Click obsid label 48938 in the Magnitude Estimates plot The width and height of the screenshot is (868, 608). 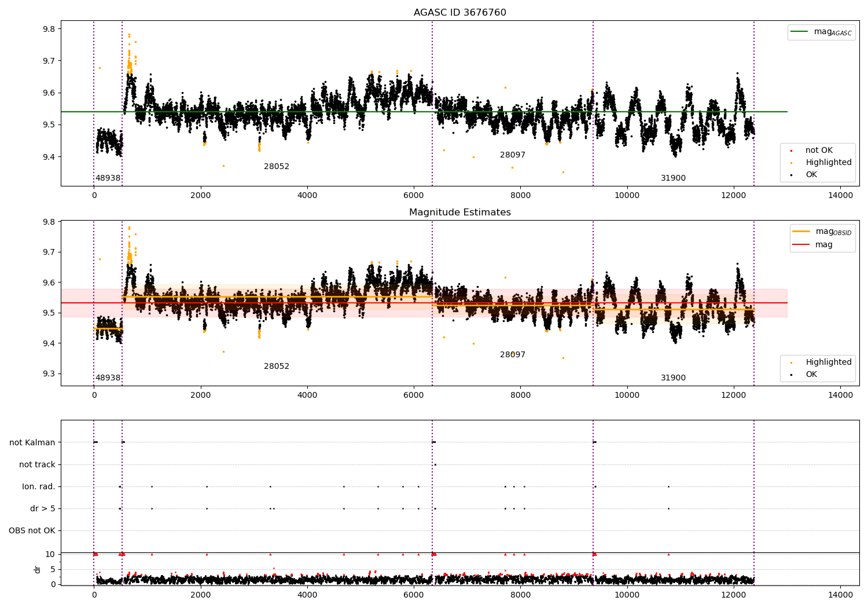coord(108,378)
